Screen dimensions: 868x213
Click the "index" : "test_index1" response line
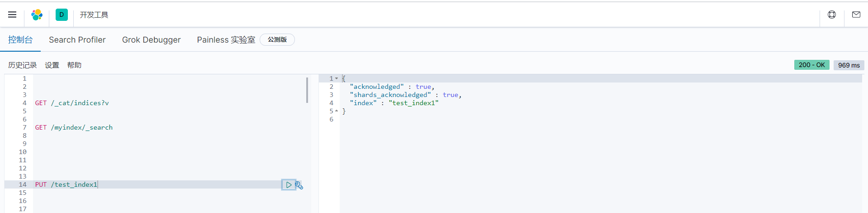394,103
